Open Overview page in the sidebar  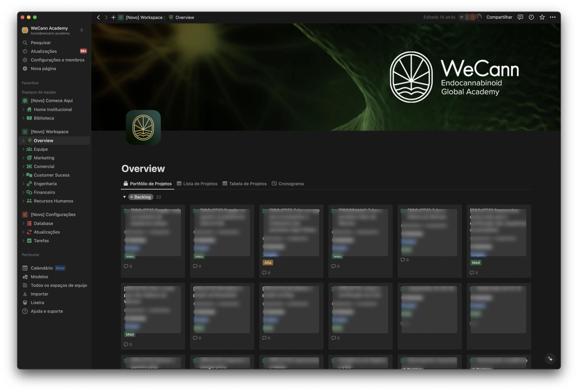point(54,140)
